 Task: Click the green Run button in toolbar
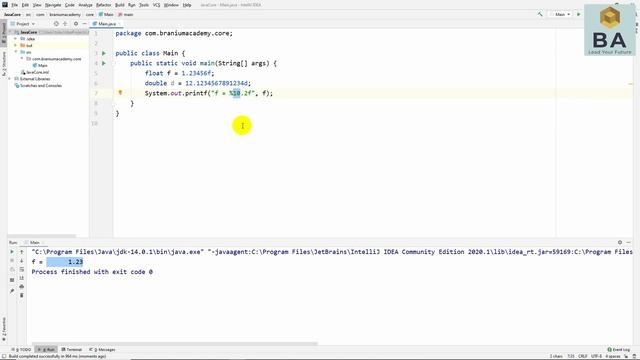coord(578,14)
